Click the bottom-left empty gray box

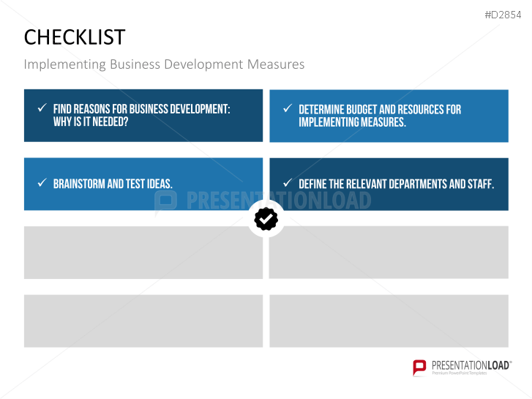pos(143,321)
